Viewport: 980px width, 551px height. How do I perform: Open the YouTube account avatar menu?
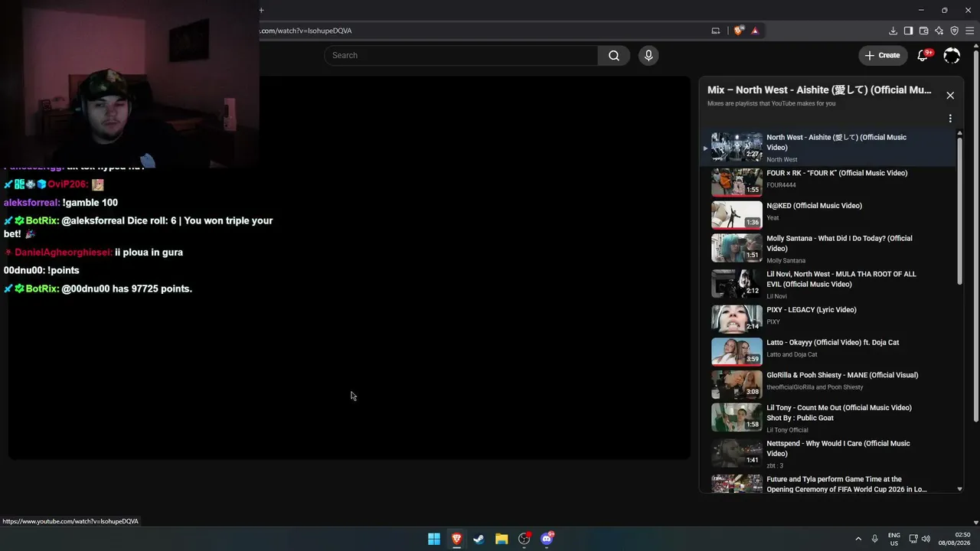pyautogui.click(x=952, y=55)
